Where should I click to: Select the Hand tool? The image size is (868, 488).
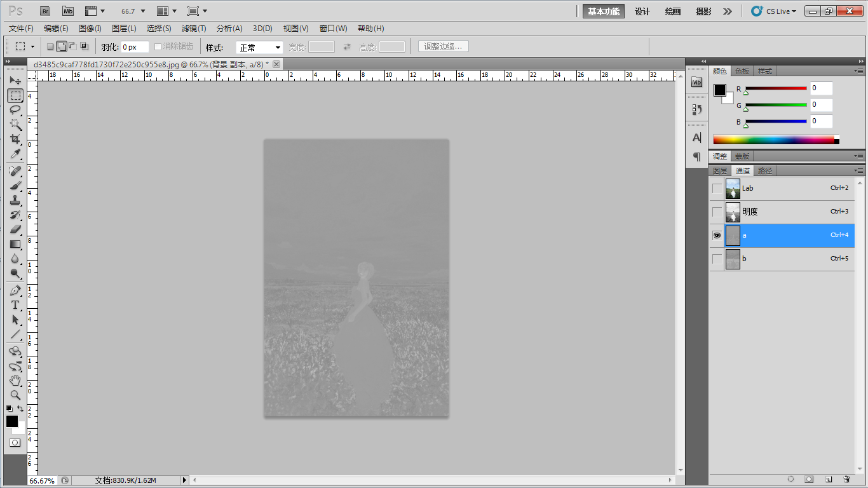click(15, 381)
